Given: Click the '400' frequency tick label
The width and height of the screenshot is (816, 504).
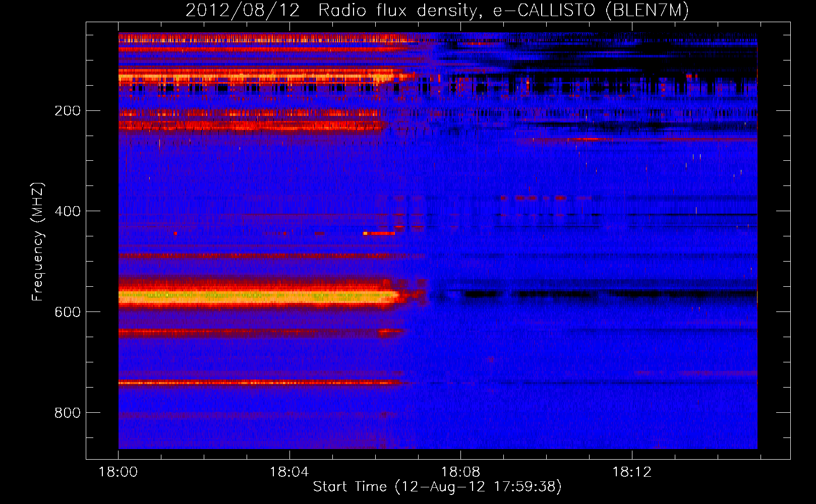Looking at the screenshot, I should point(67,211).
